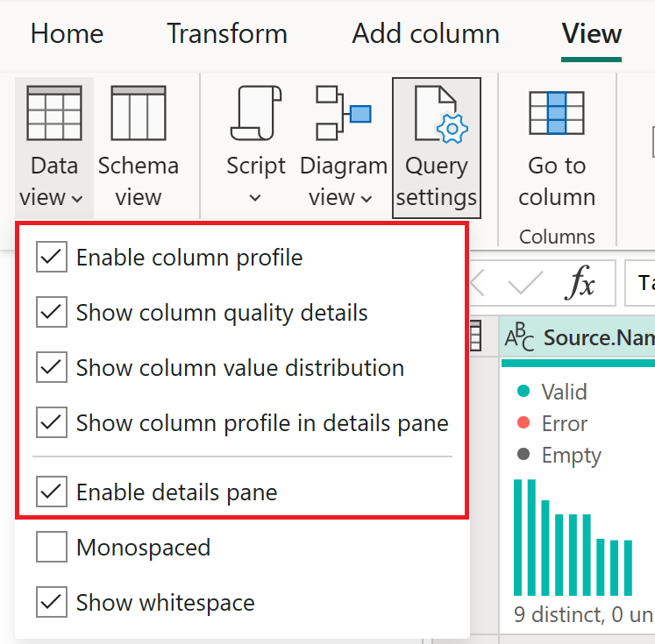Screen dimensions: 655x644
Task: Switch to Schema view icon
Action: coord(138,112)
